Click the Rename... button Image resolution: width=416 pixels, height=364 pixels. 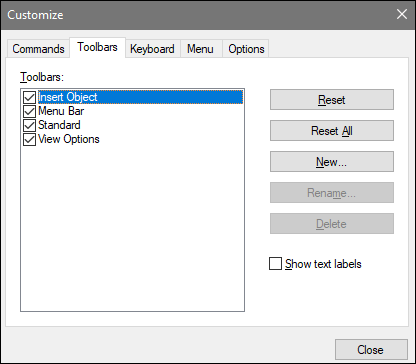coord(332,193)
